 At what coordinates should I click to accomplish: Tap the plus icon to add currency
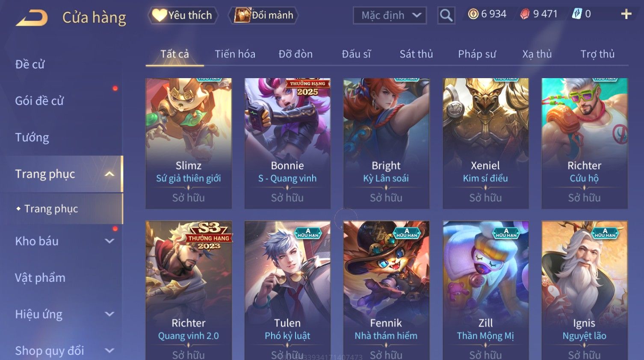[626, 14]
